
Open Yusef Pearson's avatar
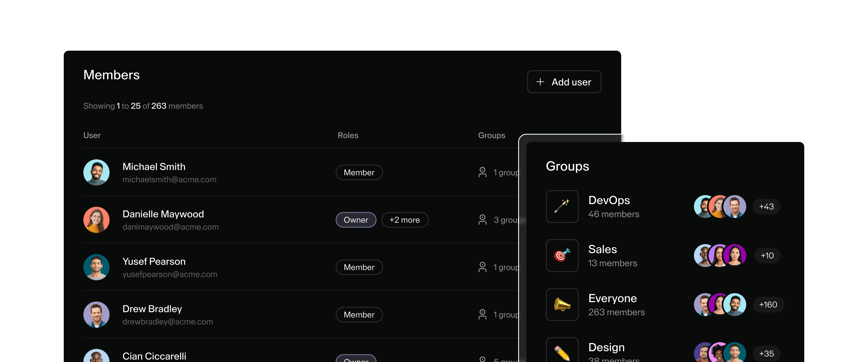point(96,267)
